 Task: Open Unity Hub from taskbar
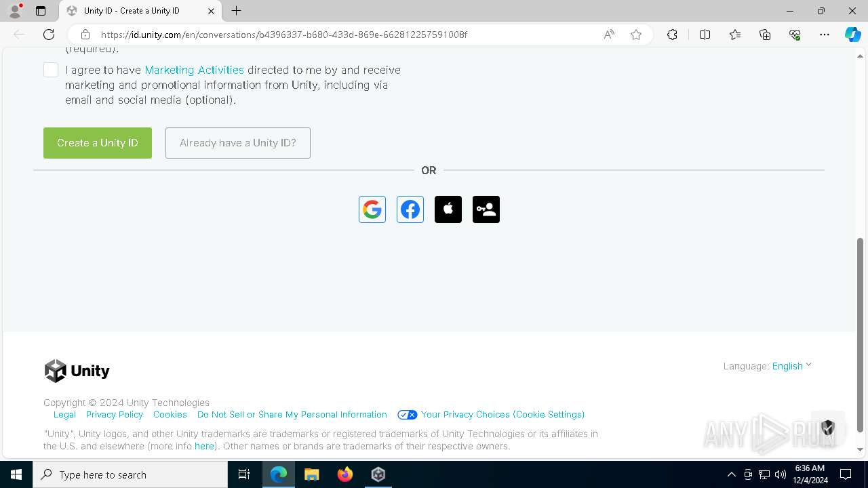378,474
